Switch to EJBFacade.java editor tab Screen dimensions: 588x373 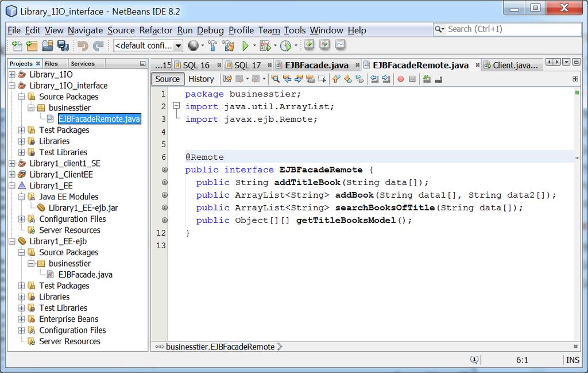coord(316,66)
